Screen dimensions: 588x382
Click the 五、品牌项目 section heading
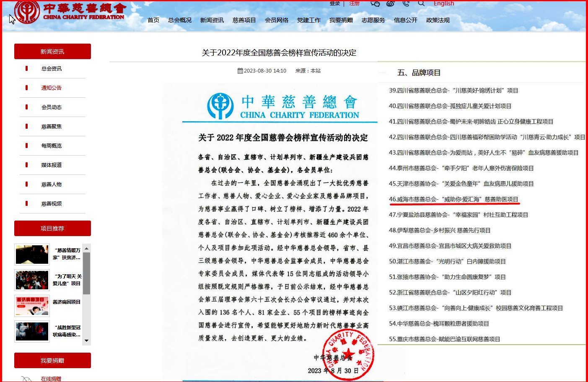point(419,73)
